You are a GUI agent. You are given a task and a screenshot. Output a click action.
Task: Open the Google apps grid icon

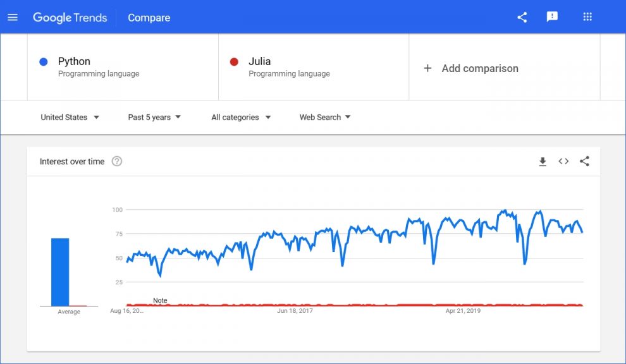click(587, 17)
